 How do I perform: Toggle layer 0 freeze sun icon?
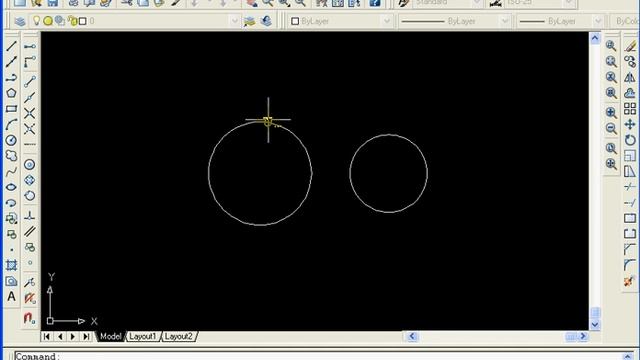pyautogui.click(x=48, y=21)
